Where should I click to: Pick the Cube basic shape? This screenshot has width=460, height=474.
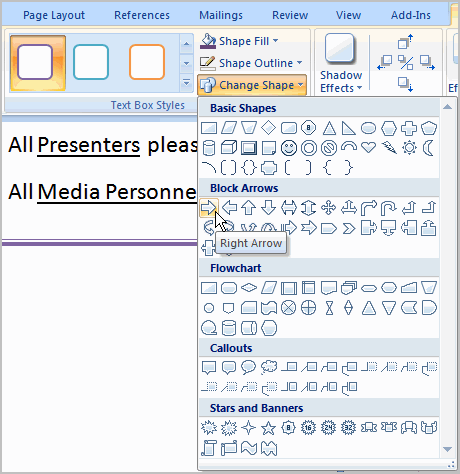(x=229, y=148)
